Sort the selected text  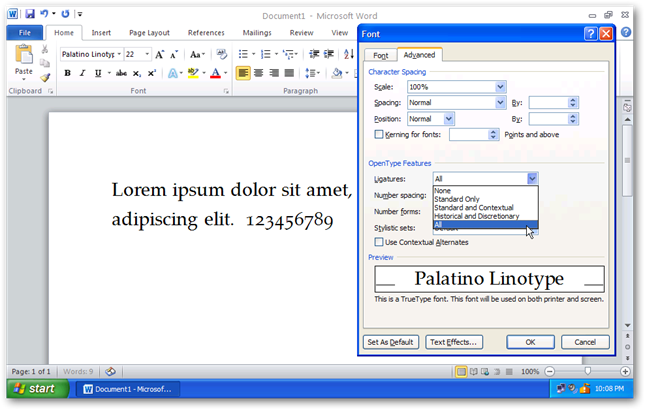click(348, 54)
